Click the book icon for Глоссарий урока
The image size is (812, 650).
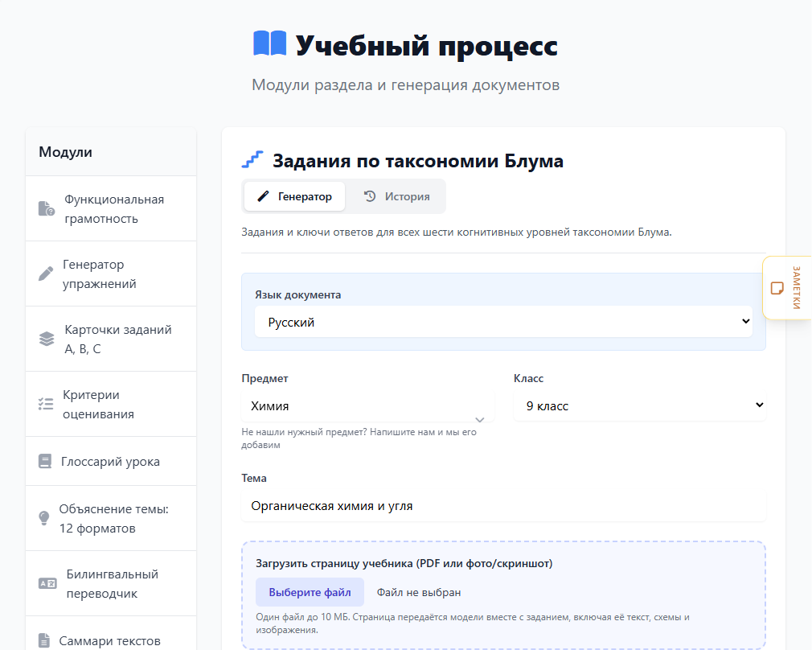point(45,461)
